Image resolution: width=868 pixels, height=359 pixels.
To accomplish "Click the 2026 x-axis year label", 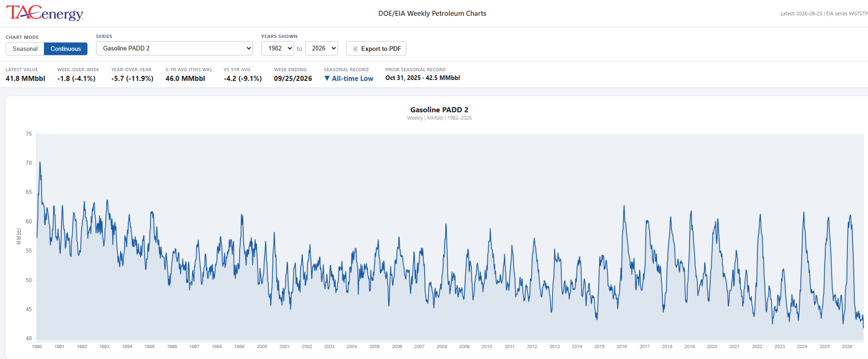I will tap(847, 347).
